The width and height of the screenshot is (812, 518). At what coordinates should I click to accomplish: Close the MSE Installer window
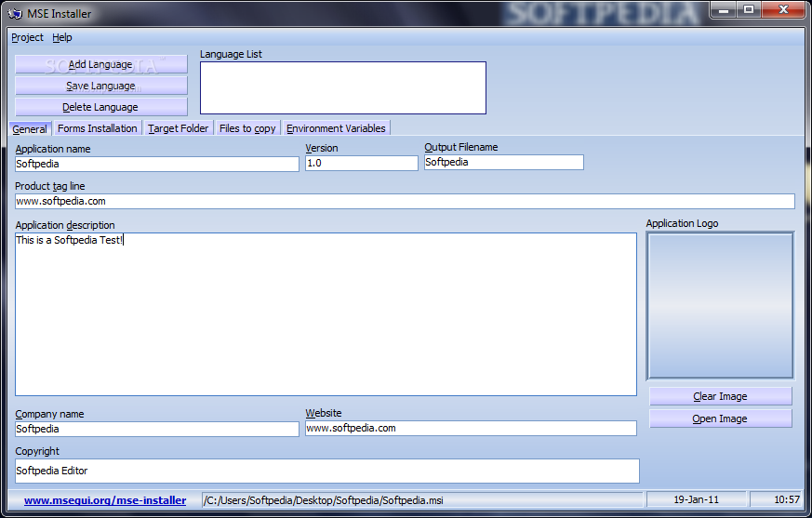[783, 10]
